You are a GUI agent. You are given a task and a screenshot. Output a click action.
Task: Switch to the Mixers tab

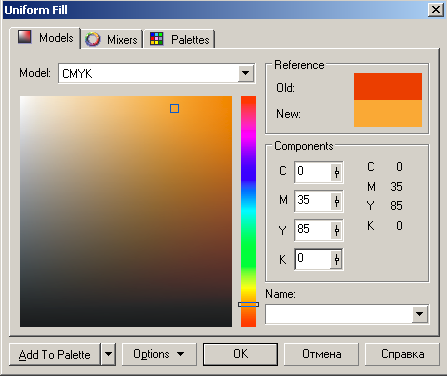(112, 39)
